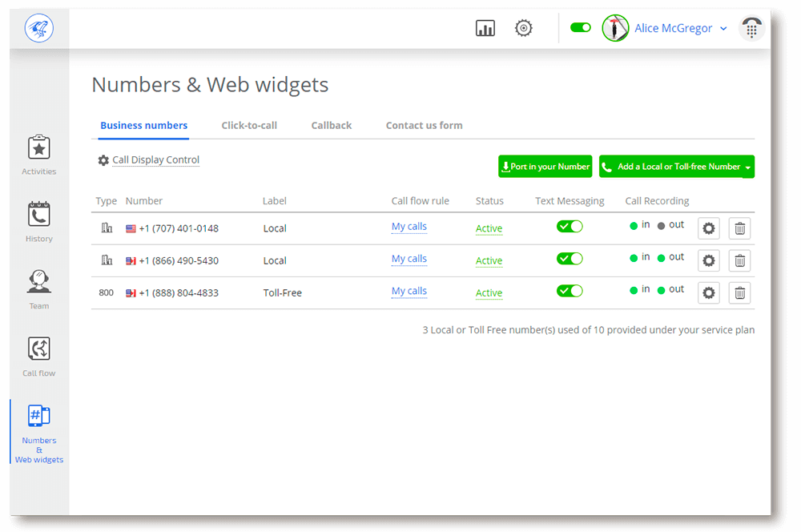This screenshot has width=801, height=532.
Task: Switch to the Contact us form tab
Action: 424,125
